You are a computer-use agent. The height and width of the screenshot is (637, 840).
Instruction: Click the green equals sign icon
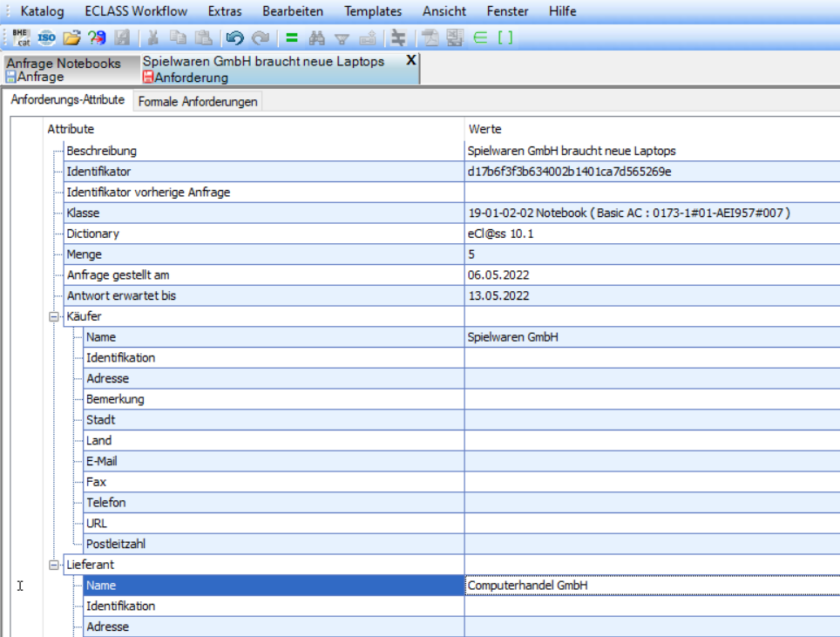click(292, 37)
